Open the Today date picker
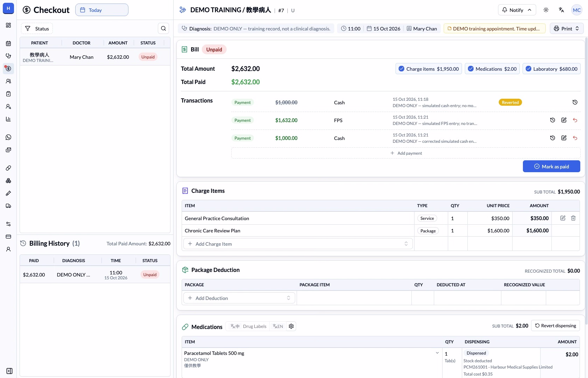588x378 pixels. coord(102,10)
